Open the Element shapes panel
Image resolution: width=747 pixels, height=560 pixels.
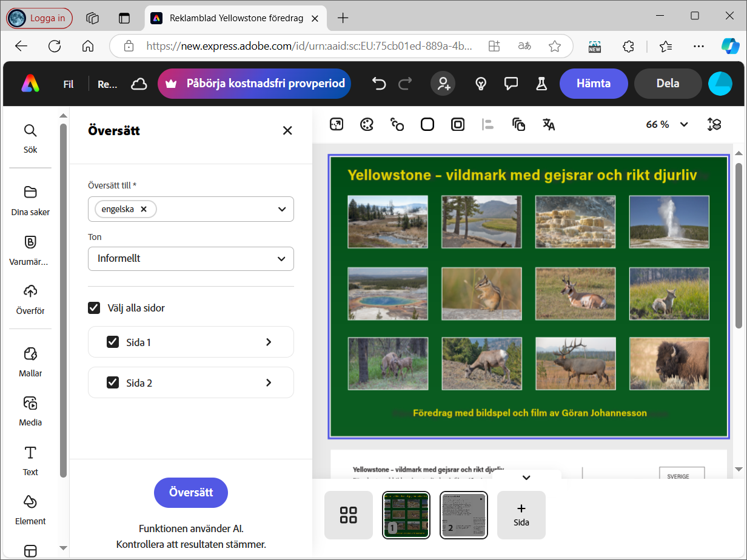pos(30,510)
